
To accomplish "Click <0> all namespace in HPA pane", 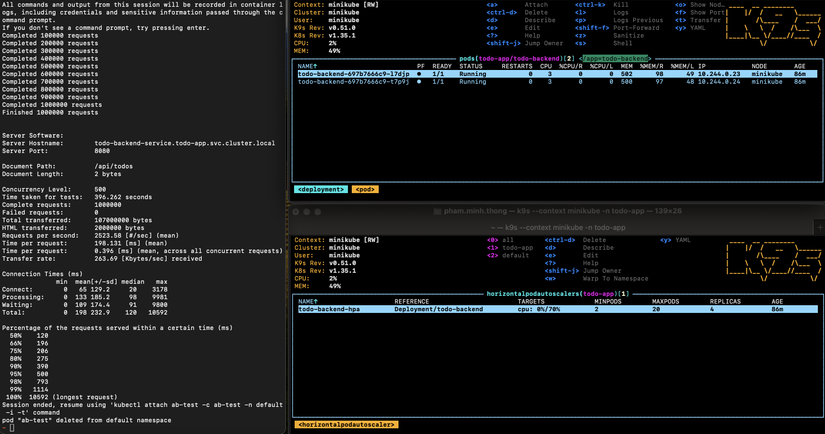I will pos(500,240).
